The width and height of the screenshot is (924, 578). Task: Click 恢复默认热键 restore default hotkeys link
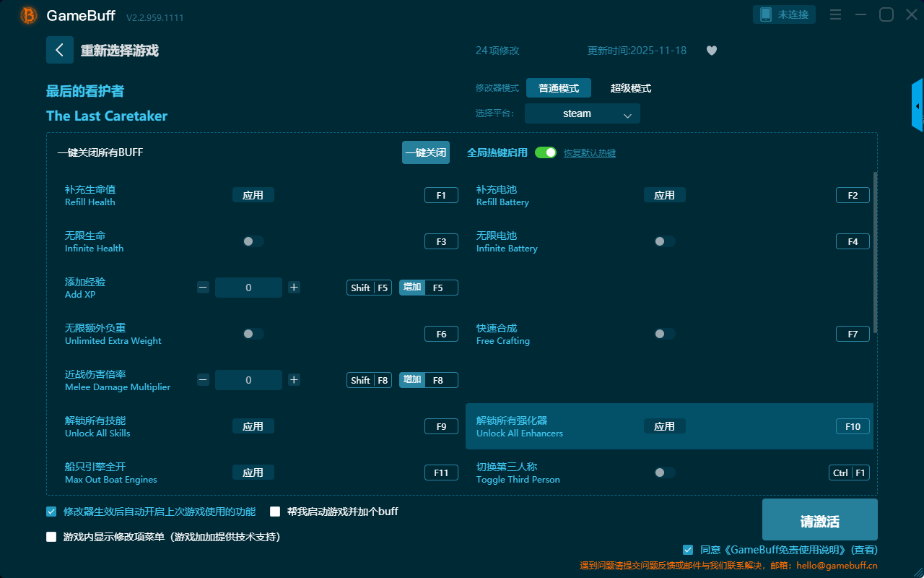tap(589, 153)
